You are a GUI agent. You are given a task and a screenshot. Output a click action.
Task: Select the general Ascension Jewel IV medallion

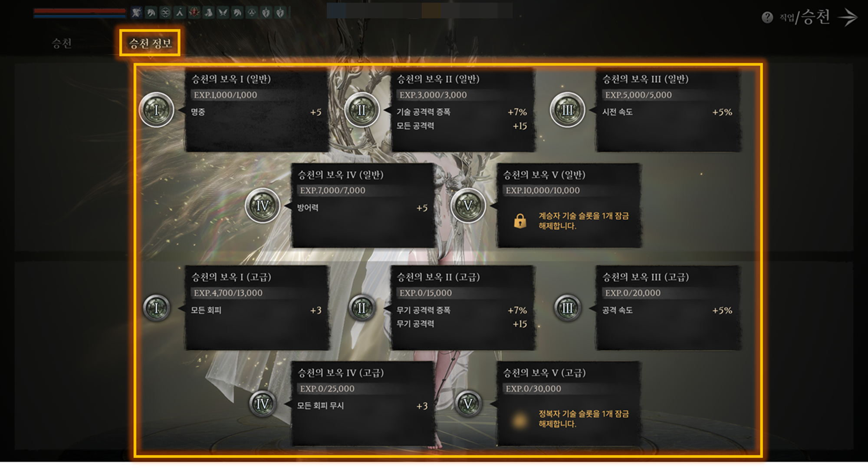tap(263, 206)
